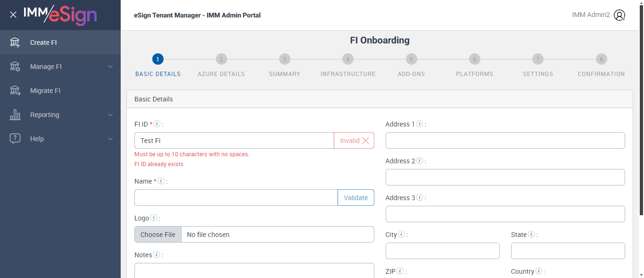
Task: Open Create FI in the sidebar
Action: (43, 42)
